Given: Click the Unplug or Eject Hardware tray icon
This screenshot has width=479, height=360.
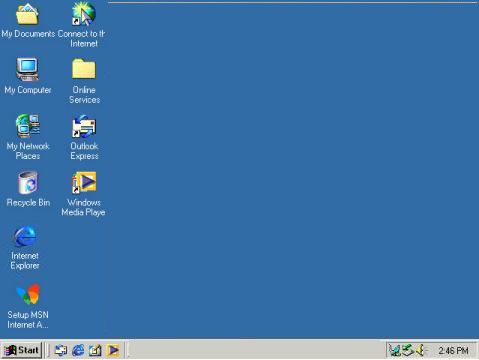Looking at the screenshot, I should tap(408, 350).
